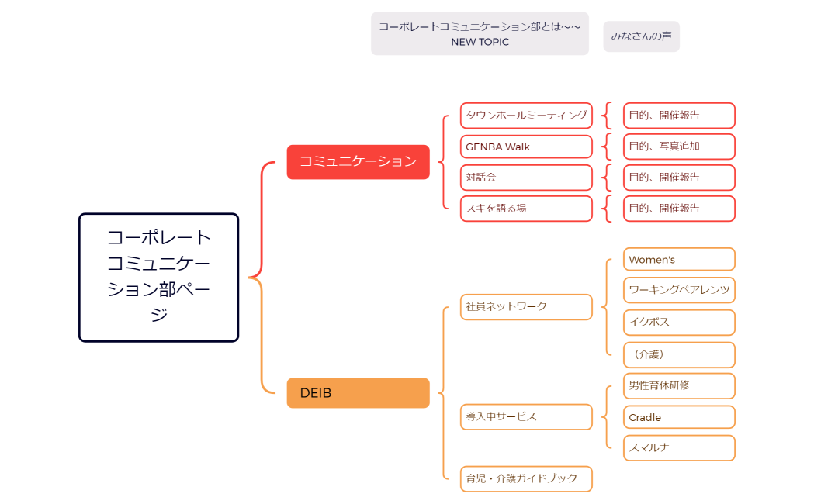The width and height of the screenshot is (814, 504).
Task: Click the GENBA Walk node
Action: (x=525, y=147)
